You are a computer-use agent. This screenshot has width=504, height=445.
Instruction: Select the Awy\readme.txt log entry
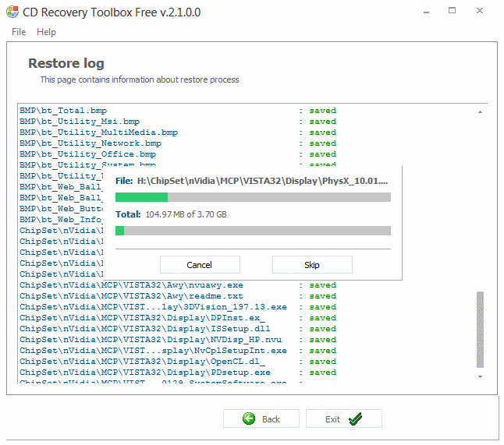click(178, 296)
